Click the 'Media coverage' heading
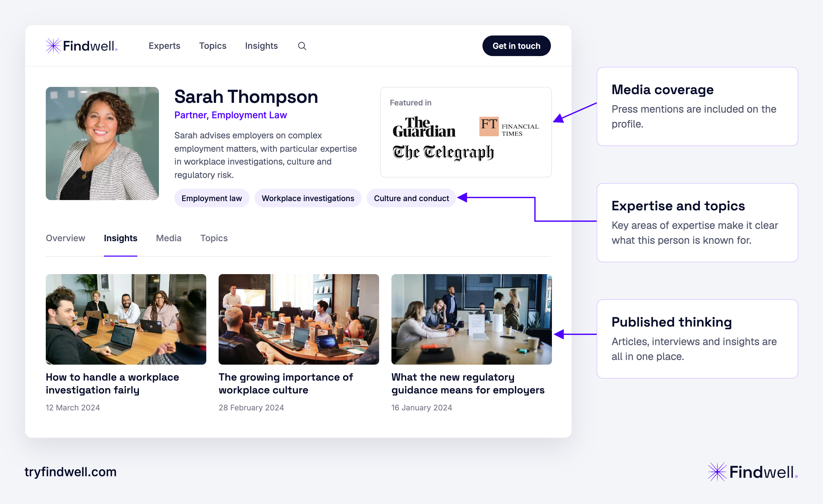Image resolution: width=823 pixels, height=504 pixels. pyautogui.click(x=662, y=89)
